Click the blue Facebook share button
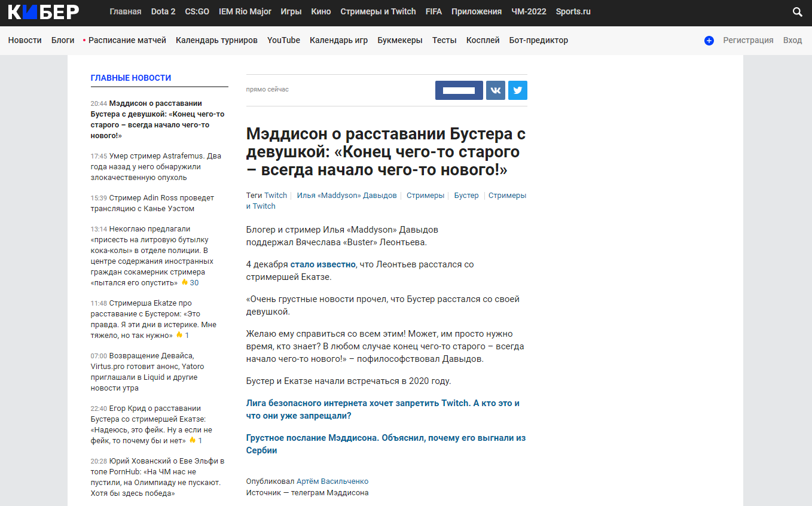The width and height of the screenshot is (812, 506). pyautogui.click(x=459, y=90)
